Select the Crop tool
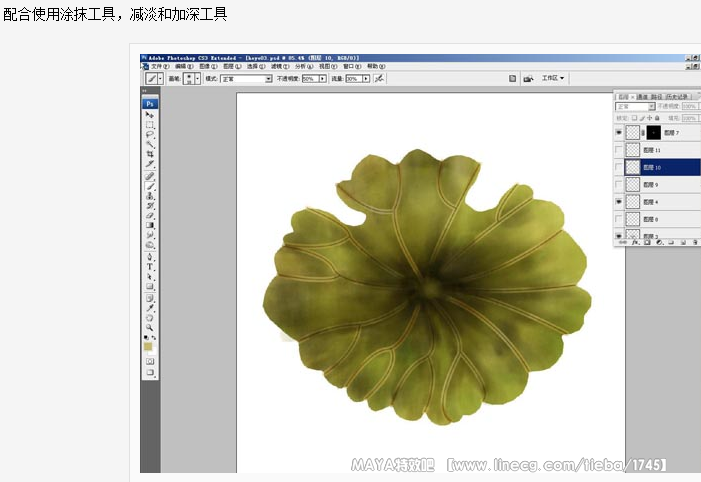The height and width of the screenshot is (482, 701). click(150, 155)
